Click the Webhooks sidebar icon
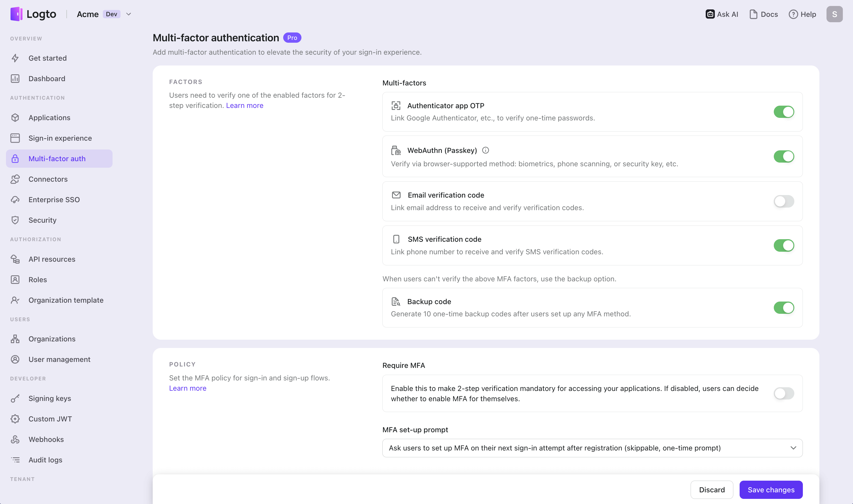853x504 pixels. (x=15, y=439)
